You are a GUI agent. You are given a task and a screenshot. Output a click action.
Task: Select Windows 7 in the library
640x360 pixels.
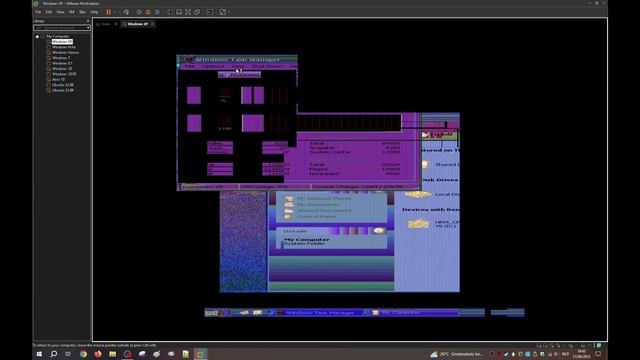pyautogui.click(x=61, y=58)
